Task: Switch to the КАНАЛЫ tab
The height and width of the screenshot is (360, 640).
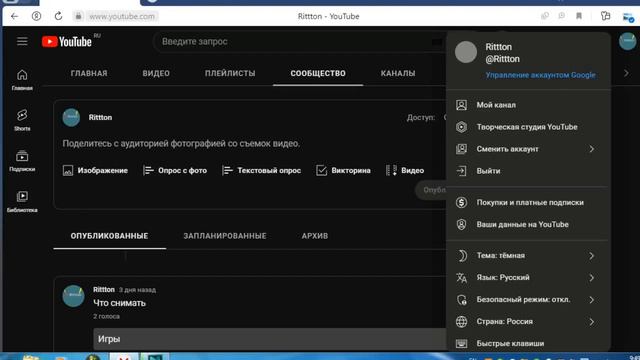Action: pyautogui.click(x=398, y=73)
